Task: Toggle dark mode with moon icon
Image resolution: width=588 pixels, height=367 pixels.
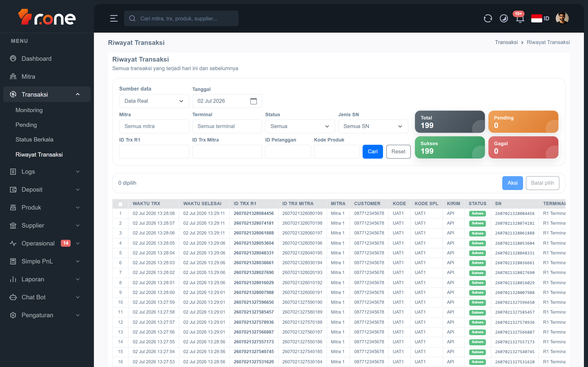Action: pyautogui.click(x=504, y=18)
